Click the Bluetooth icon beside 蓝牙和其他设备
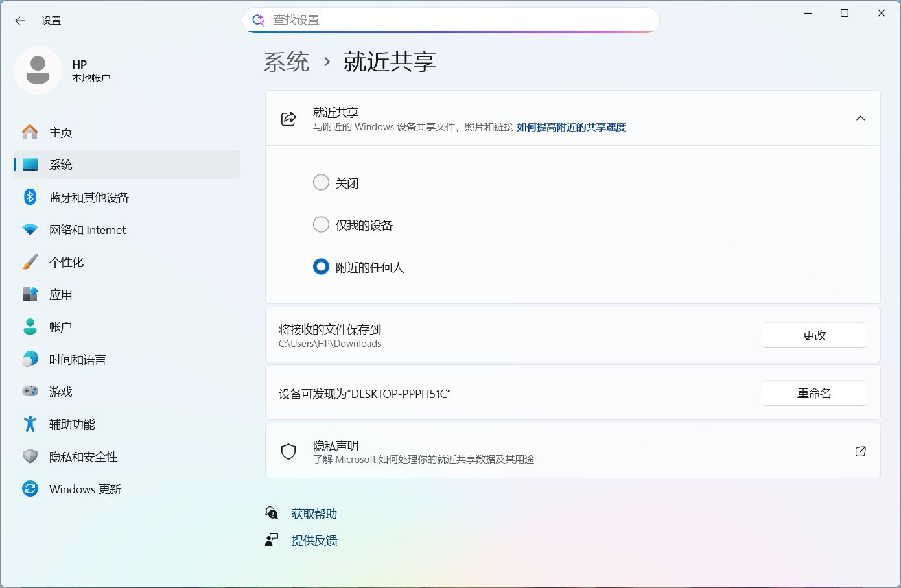 pos(30,197)
